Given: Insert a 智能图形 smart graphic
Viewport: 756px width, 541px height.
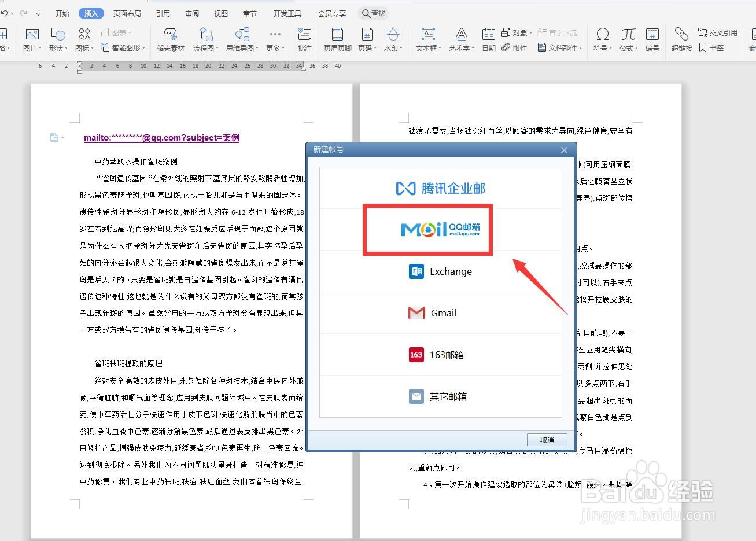Looking at the screenshot, I should tap(123, 48).
